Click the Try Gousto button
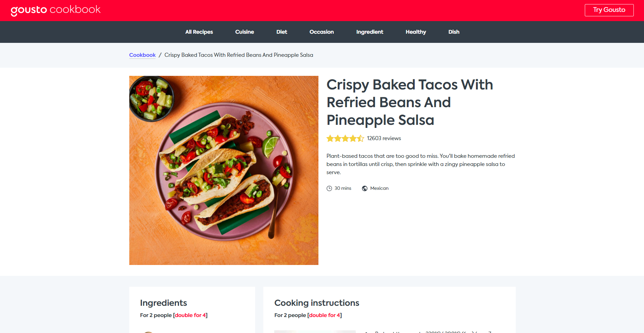Image resolution: width=644 pixels, height=333 pixels. pos(609,10)
